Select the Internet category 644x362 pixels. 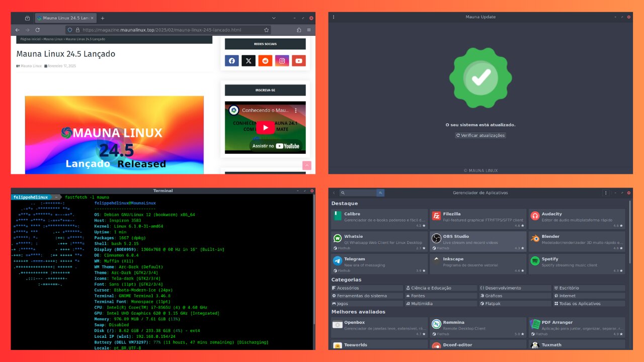(x=589, y=296)
